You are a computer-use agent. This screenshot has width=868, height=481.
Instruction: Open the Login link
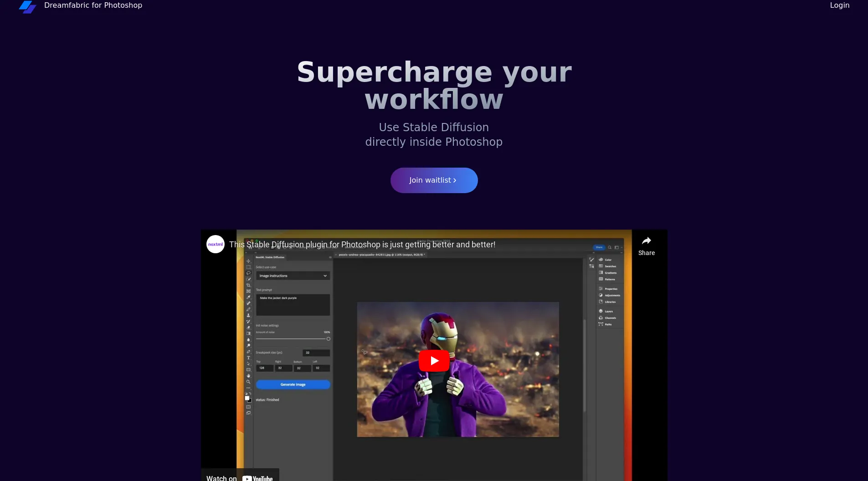(839, 5)
